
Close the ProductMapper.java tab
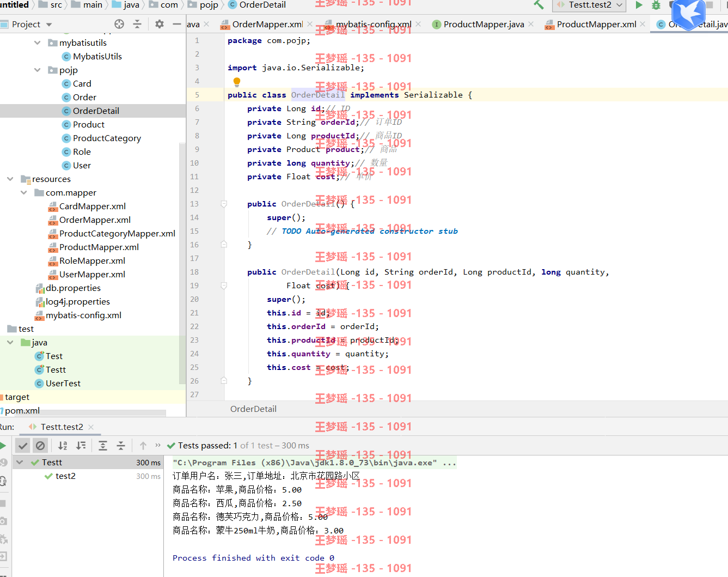click(x=531, y=24)
